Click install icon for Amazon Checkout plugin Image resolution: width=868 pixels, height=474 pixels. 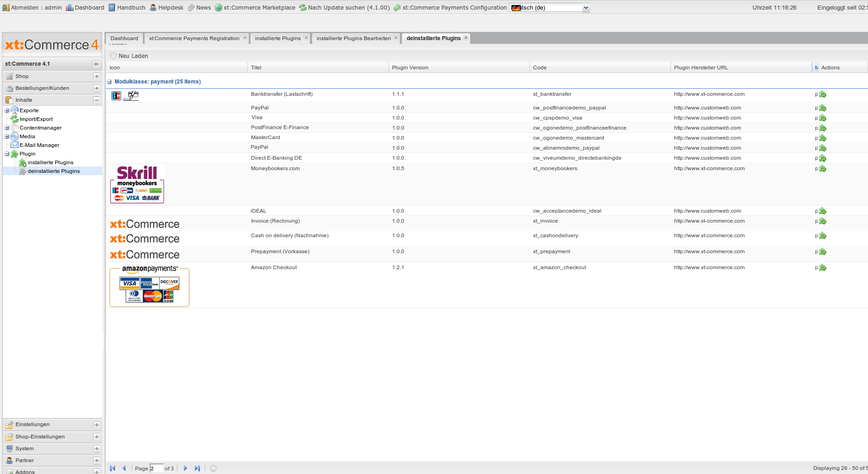pos(822,268)
